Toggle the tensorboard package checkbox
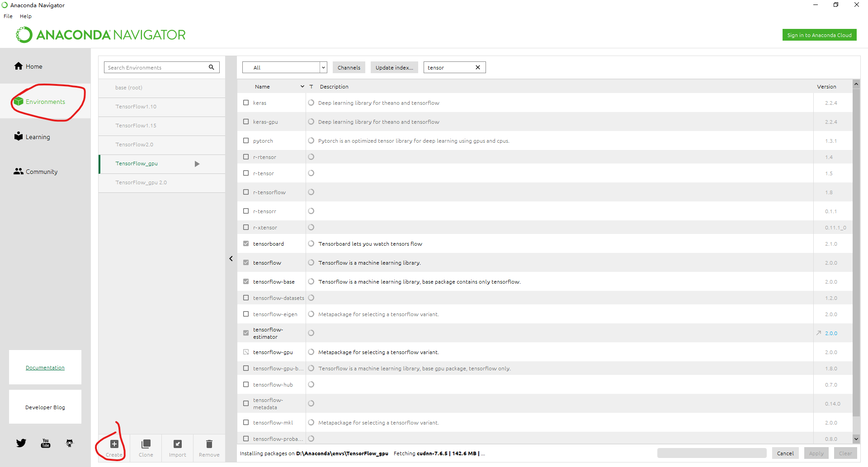 coord(246,243)
